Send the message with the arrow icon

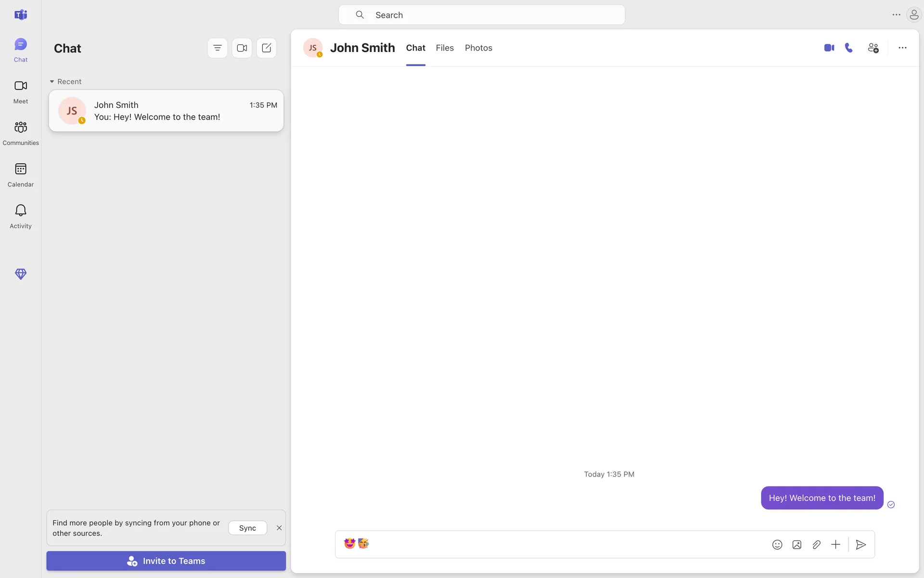861,545
